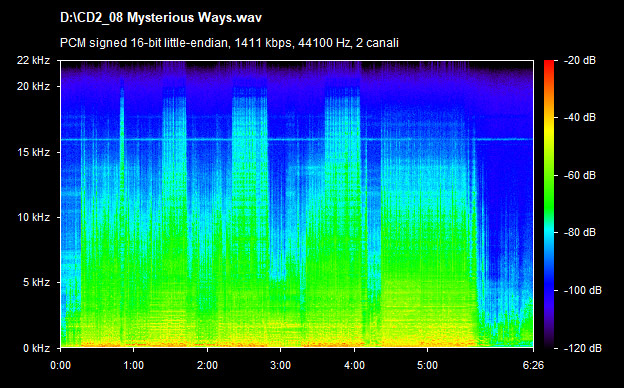Select the -100 dB level label

583,290
